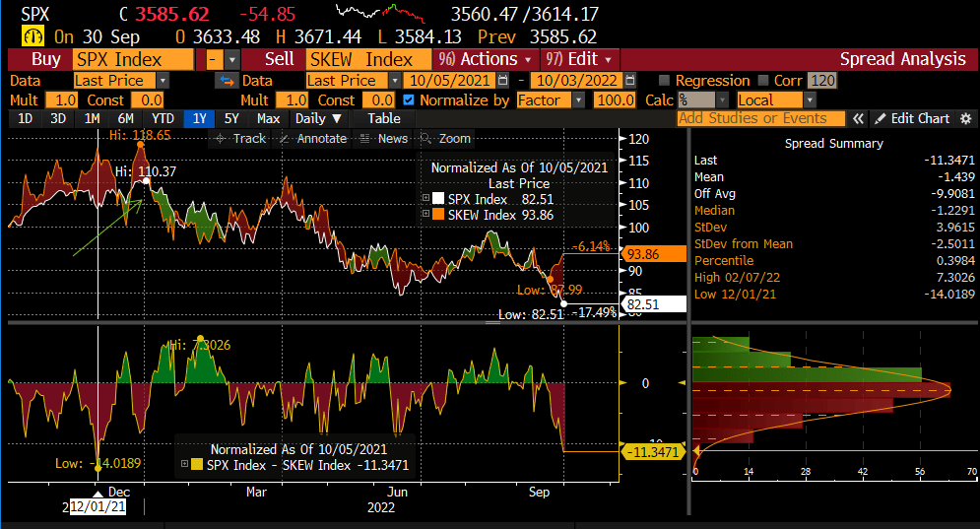This screenshot has width=980, height=529.
Task: Open the Normalize Factor dropdown
Action: point(579,100)
